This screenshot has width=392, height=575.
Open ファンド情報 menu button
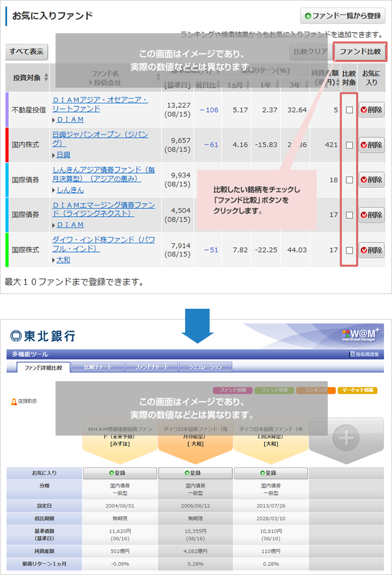pyautogui.click(x=232, y=390)
